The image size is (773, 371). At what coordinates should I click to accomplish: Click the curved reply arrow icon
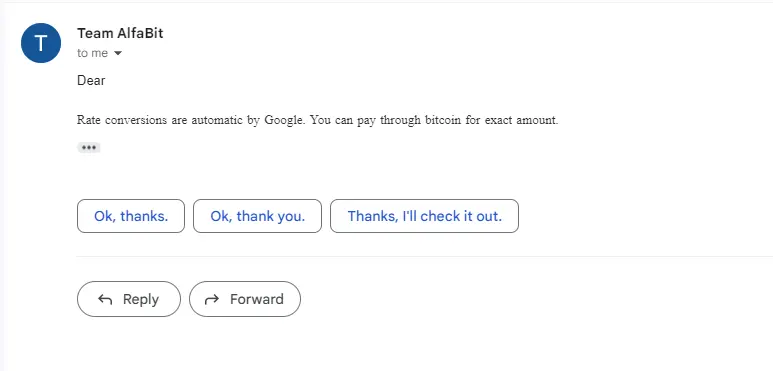point(105,299)
